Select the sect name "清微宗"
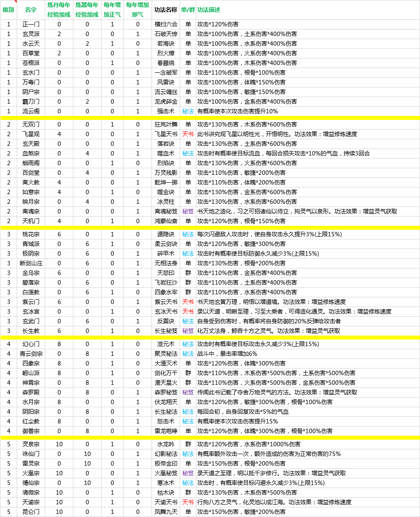Viewport: 420px width, 517px height. 31,492
